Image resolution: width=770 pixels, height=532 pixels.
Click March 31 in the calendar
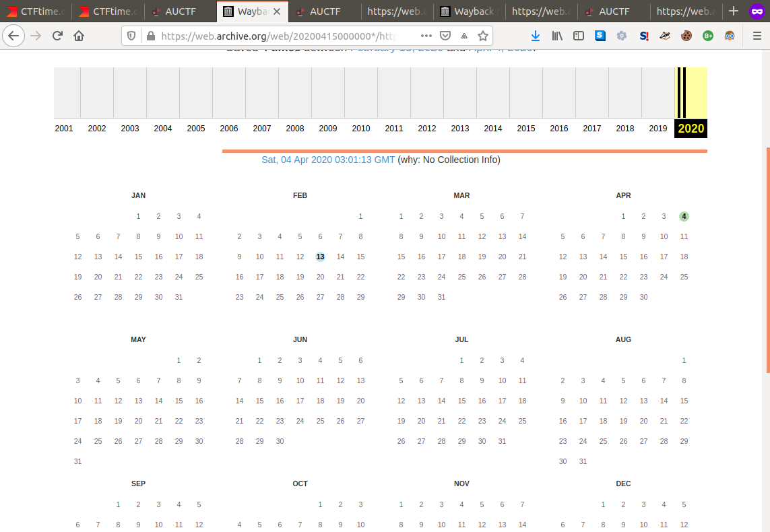pos(441,298)
